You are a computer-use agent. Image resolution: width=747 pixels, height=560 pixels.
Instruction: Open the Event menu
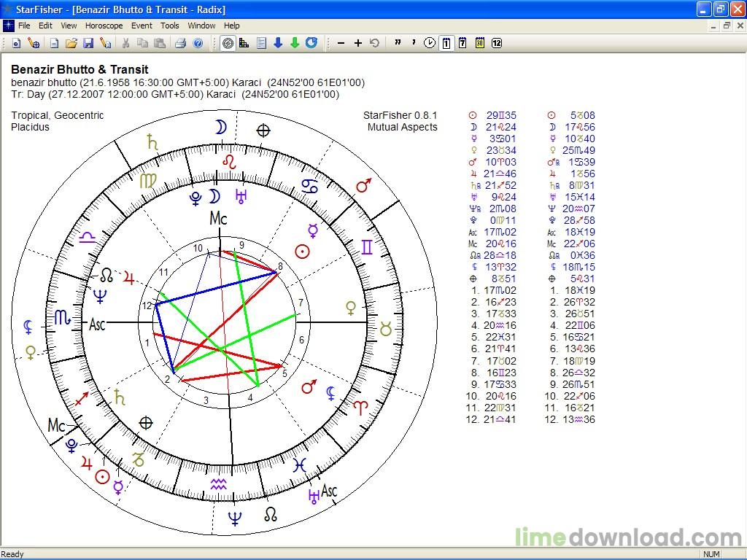[142, 26]
